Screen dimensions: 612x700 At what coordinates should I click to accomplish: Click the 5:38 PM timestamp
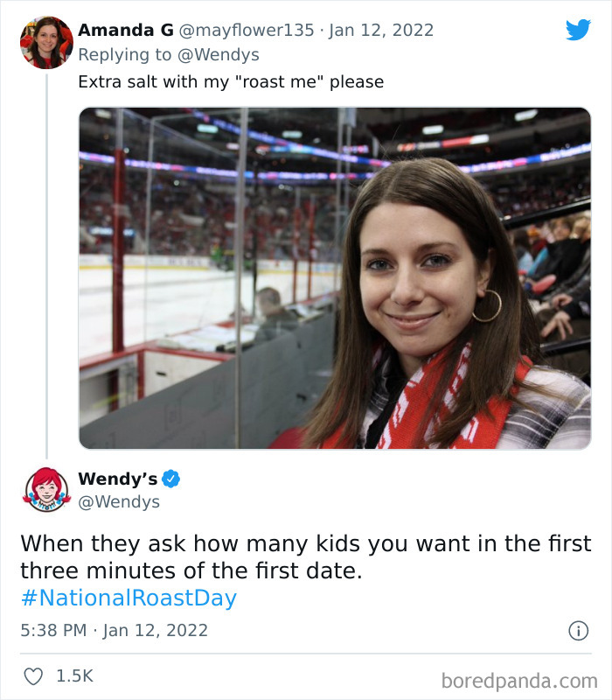click(x=52, y=629)
